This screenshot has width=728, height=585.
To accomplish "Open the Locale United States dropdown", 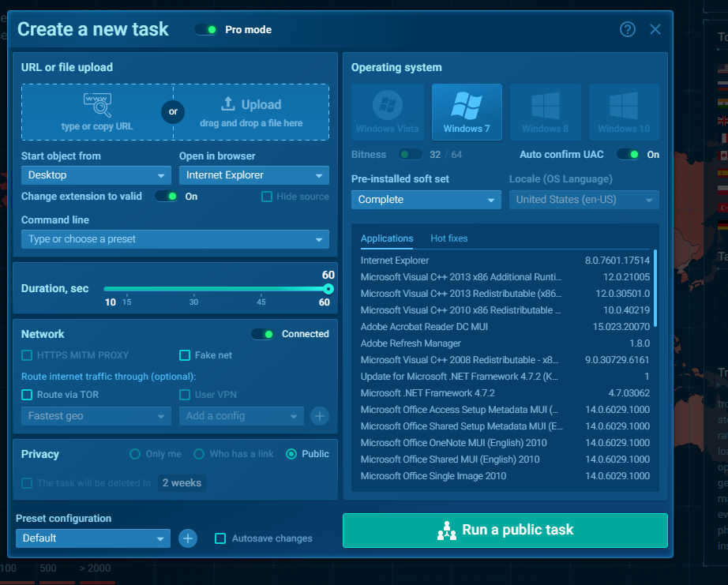I will (584, 200).
